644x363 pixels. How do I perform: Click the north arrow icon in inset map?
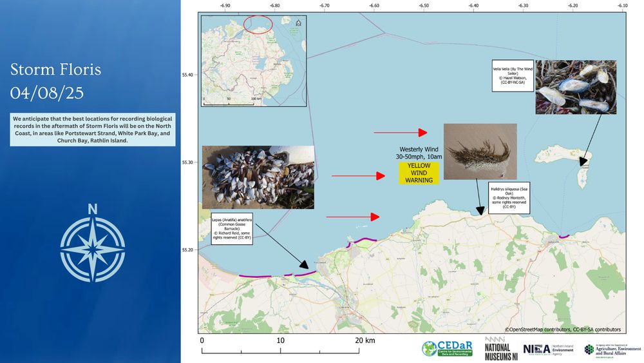299,23
